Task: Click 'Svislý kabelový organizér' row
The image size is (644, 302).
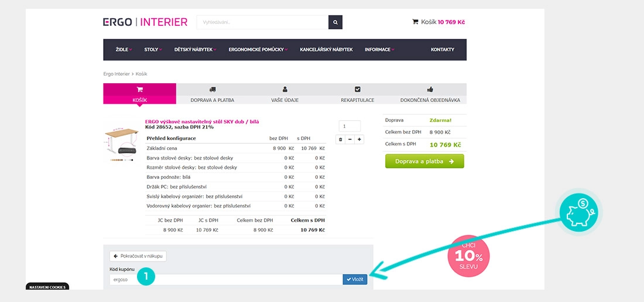Action: coord(236,196)
